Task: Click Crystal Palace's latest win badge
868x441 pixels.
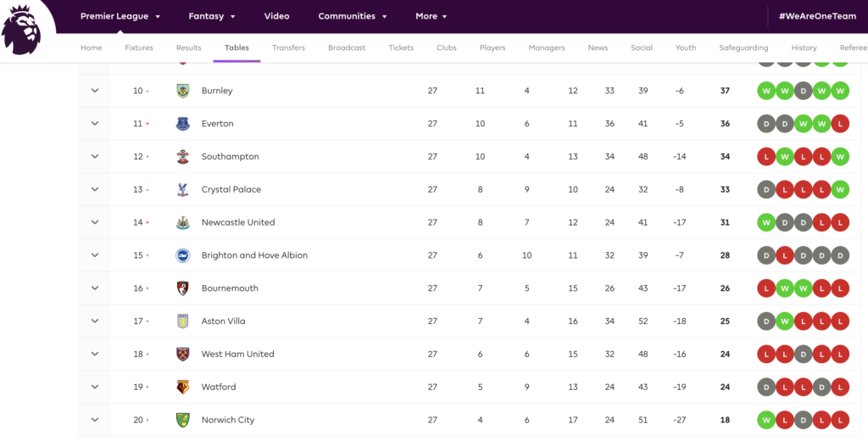Action: 840,189
